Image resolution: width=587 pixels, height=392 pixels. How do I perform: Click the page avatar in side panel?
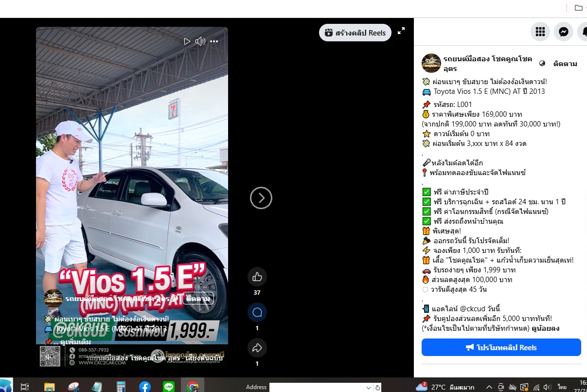[x=431, y=63]
